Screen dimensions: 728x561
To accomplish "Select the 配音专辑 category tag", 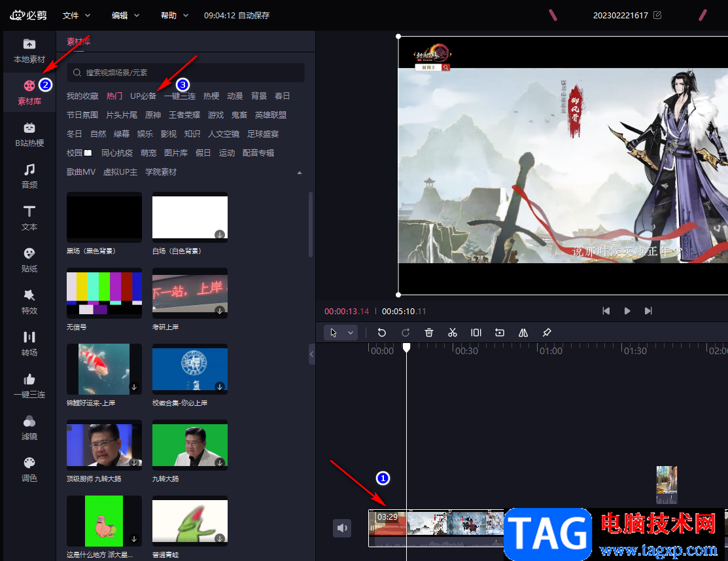I will [258, 153].
